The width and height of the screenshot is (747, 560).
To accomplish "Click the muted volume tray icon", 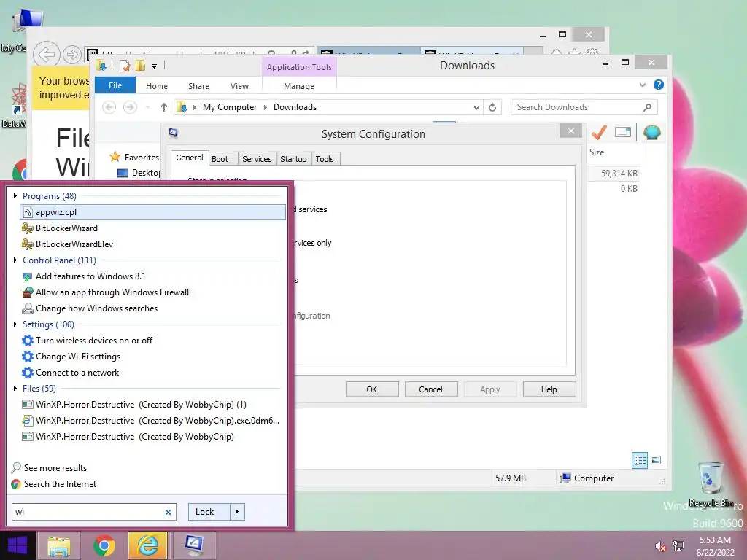I will coord(660,546).
